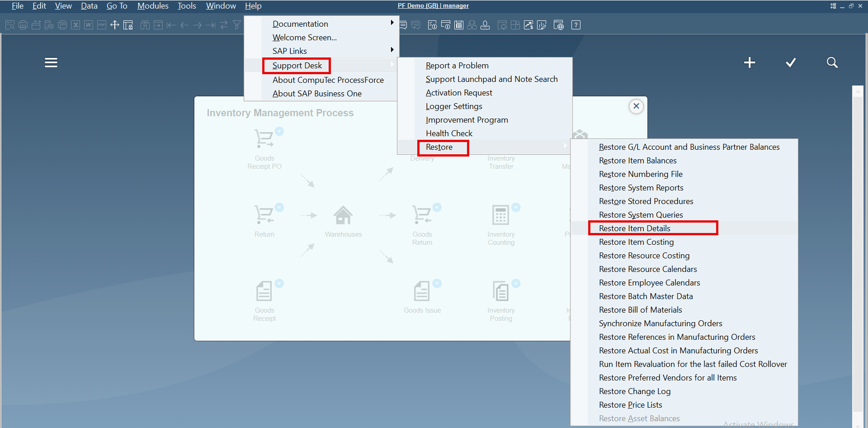Click the user profile icon in toolbar
868x428 pixels.
[x=485, y=25]
